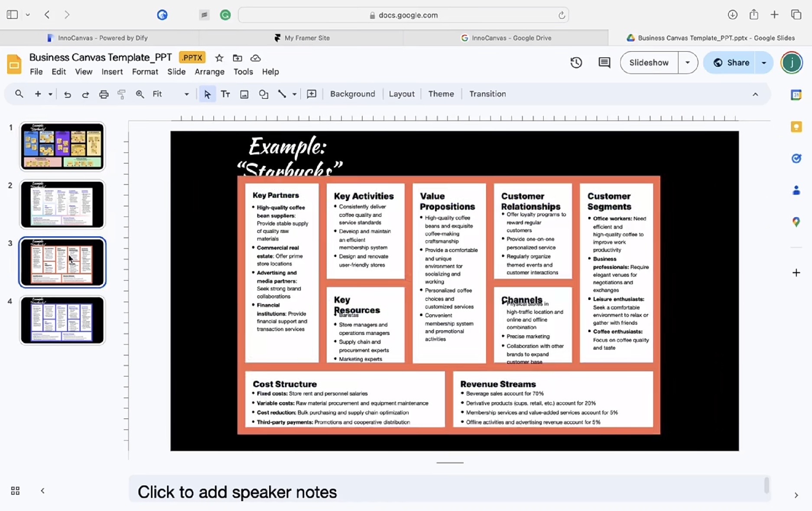Click the Theme button

tap(441, 94)
